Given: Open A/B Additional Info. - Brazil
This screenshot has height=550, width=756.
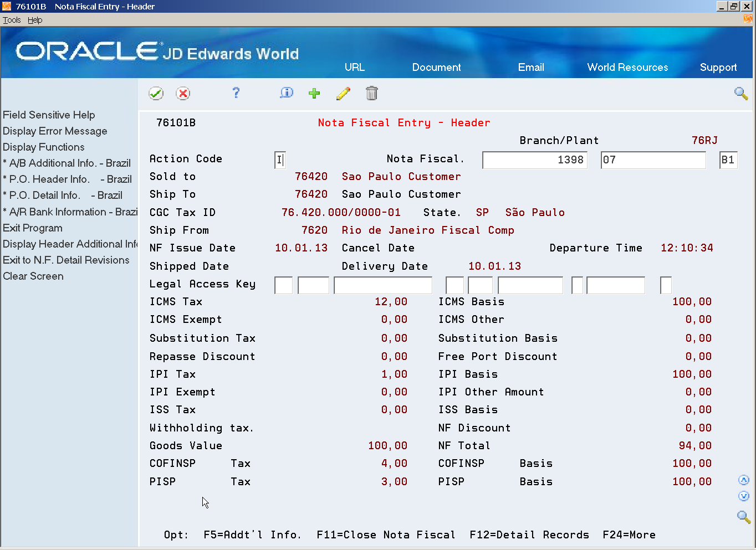Looking at the screenshot, I should pyautogui.click(x=67, y=163).
